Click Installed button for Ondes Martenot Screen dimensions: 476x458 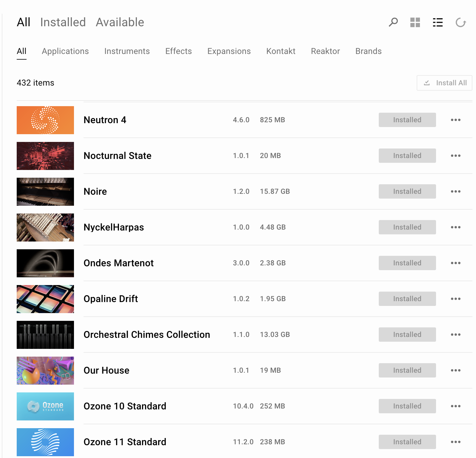coord(407,263)
